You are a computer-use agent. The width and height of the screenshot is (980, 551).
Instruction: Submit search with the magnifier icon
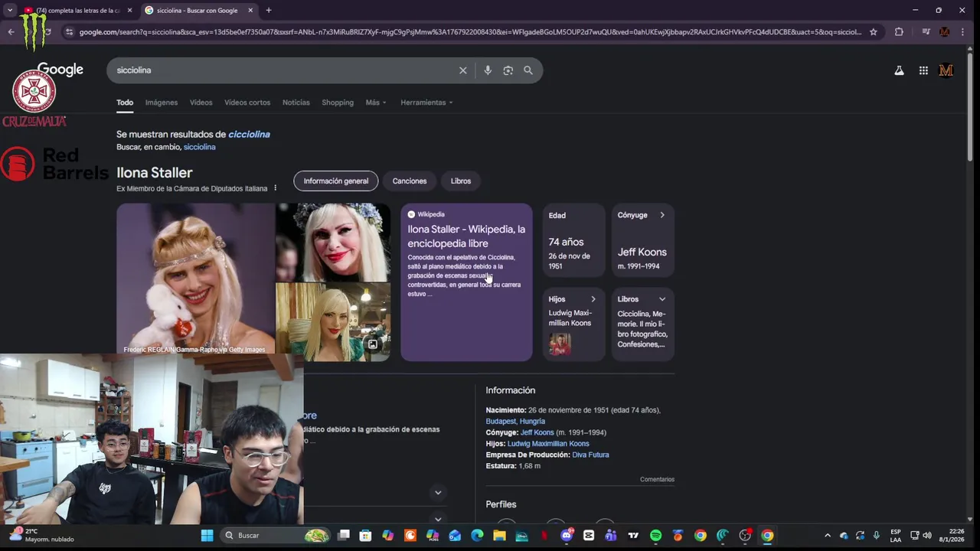(x=528, y=70)
